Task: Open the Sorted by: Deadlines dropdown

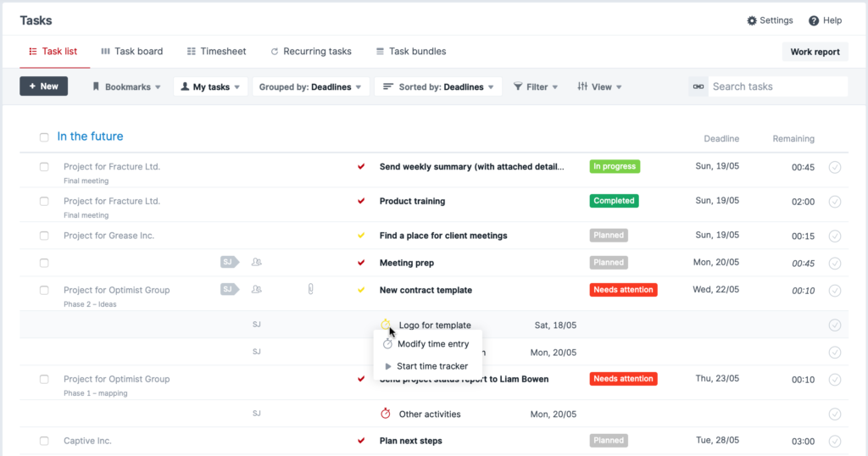Action: (438, 86)
